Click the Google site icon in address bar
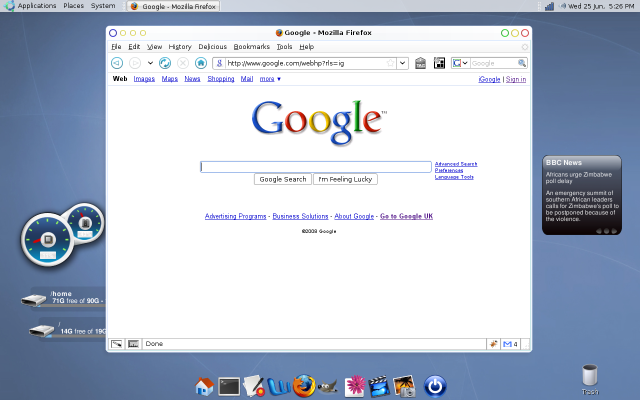The width and height of the screenshot is (640, 400). pos(219,63)
